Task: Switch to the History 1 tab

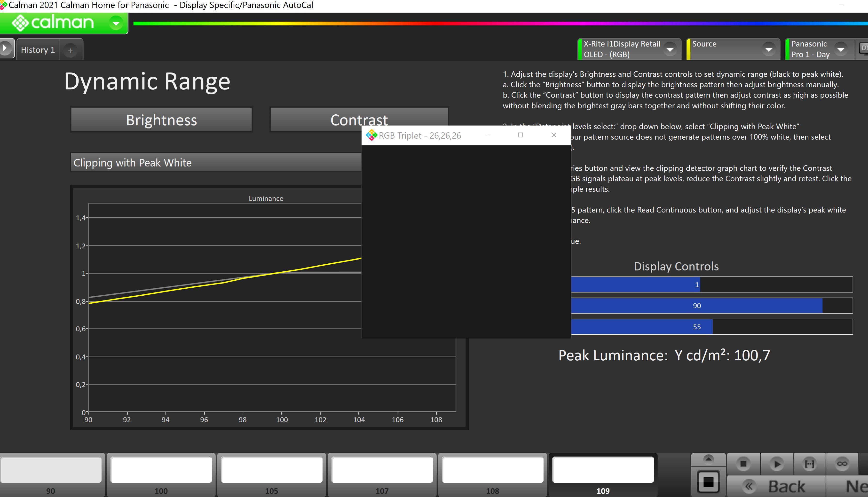Action: pos(38,50)
